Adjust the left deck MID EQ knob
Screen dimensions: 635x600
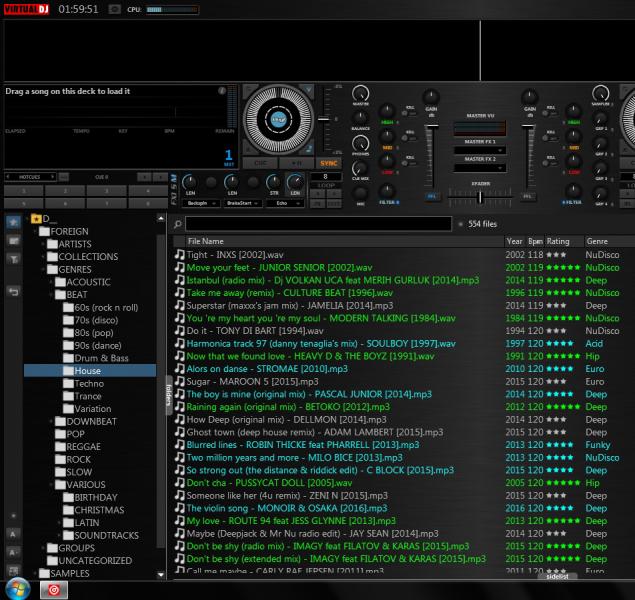point(387,136)
